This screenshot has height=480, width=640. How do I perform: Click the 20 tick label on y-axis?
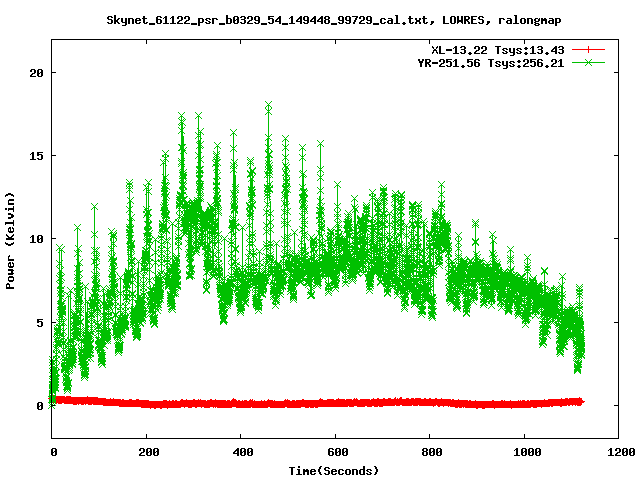(35, 73)
